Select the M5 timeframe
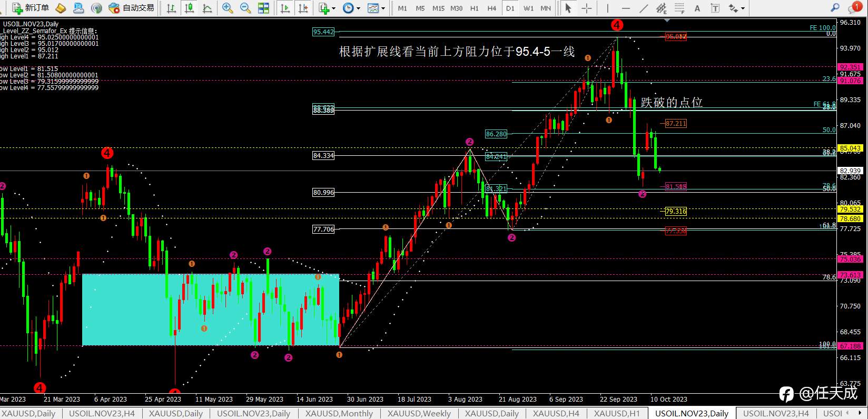Viewport: 868px width, 419px height. pyautogui.click(x=420, y=8)
